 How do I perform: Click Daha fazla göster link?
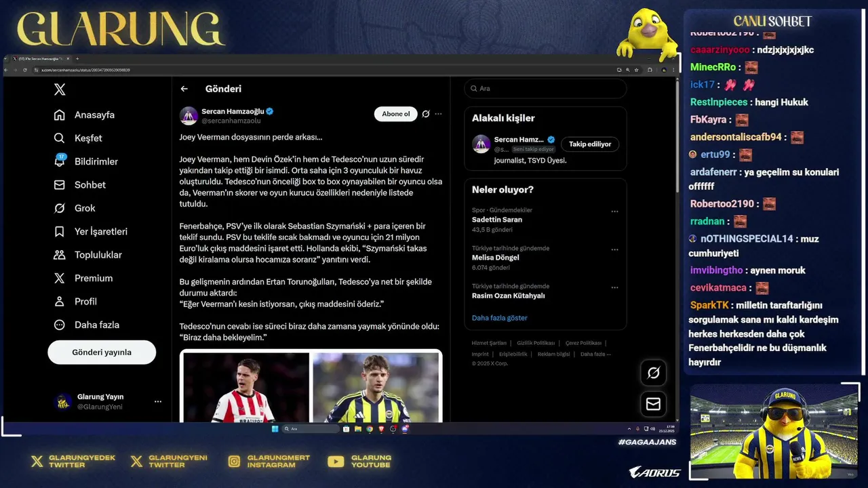[500, 318]
